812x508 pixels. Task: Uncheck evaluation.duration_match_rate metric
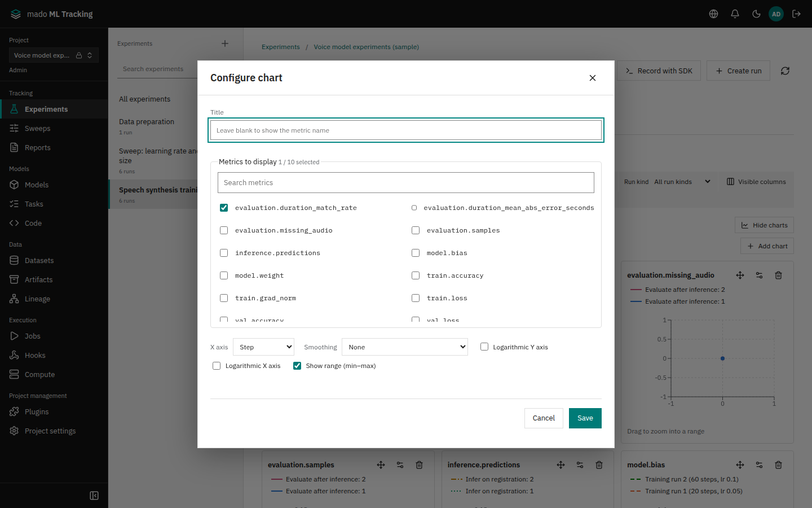224,208
